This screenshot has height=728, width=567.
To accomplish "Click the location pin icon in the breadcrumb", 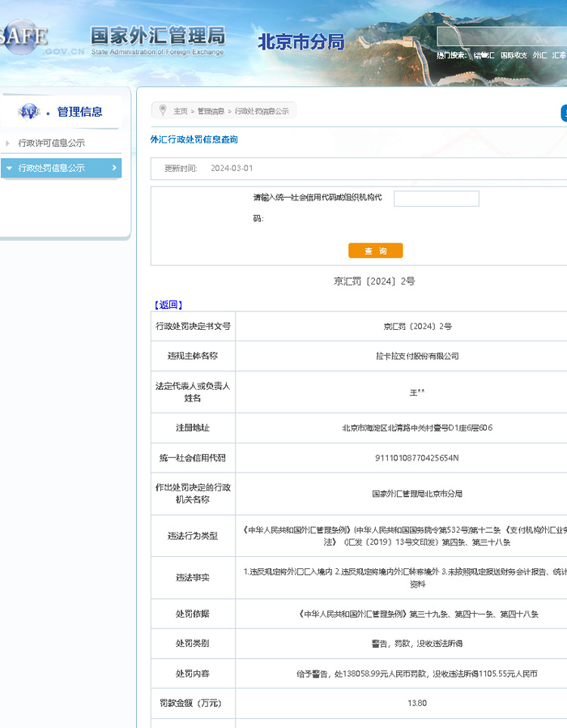I will 163,110.
